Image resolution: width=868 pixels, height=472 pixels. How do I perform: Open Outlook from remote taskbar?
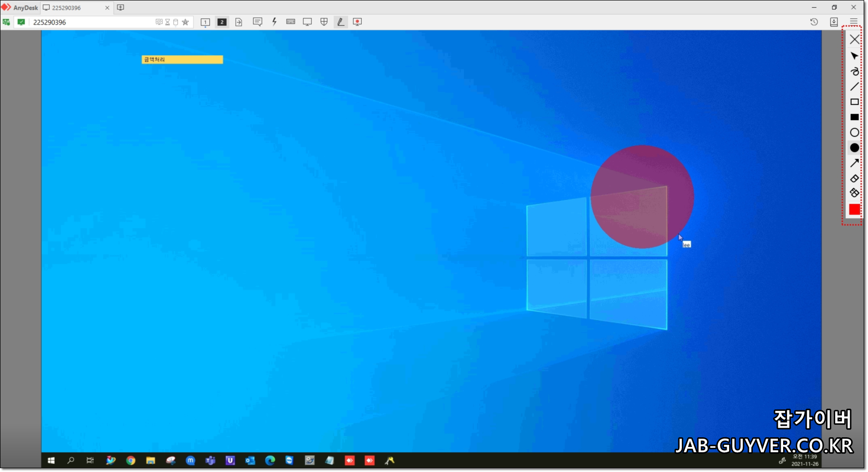(x=250, y=460)
